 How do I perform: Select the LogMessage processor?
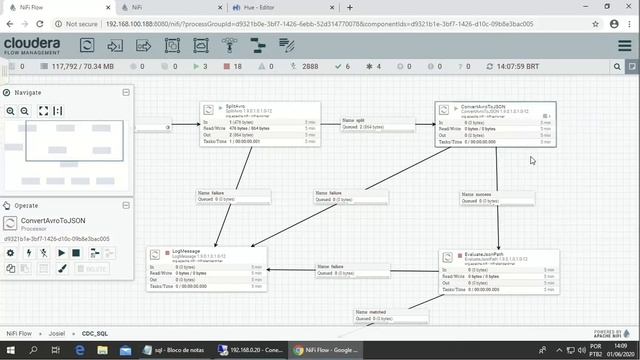[207, 269]
